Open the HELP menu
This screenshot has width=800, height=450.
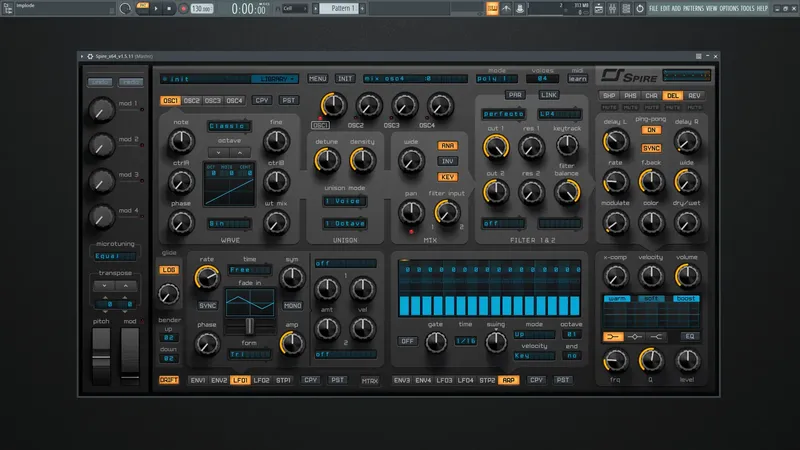point(762,9)
